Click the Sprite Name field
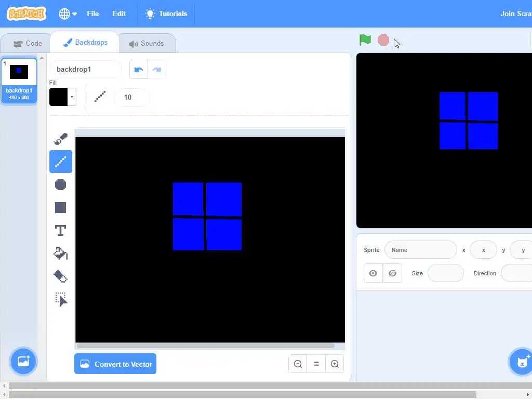 coord(421,250)
